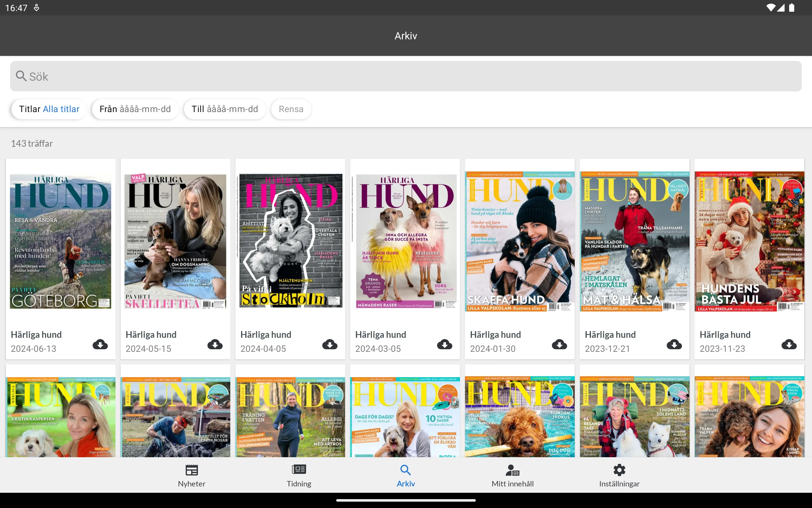Tap the magnifier icon in search bar
The image size is (812, 508).
(21, 76)
